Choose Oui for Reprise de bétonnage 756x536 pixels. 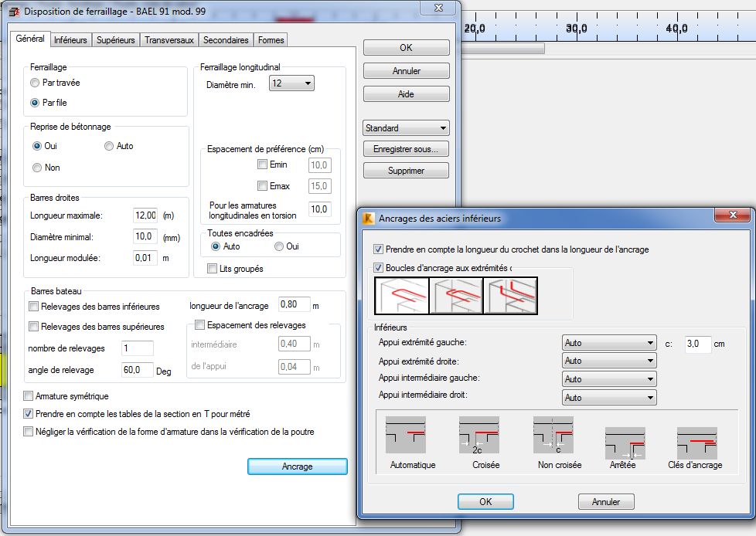(x=37, y=146)
